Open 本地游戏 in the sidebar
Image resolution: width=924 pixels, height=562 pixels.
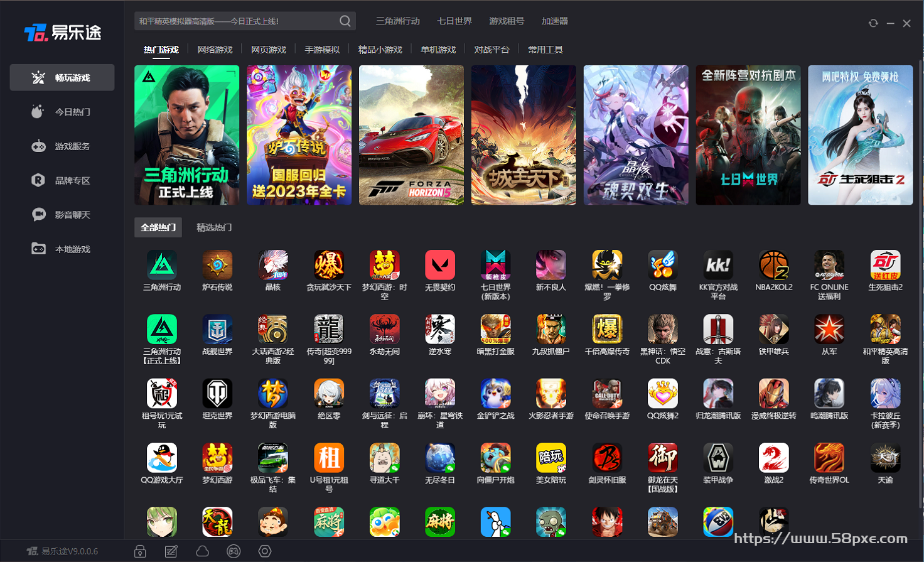(62, 249)
